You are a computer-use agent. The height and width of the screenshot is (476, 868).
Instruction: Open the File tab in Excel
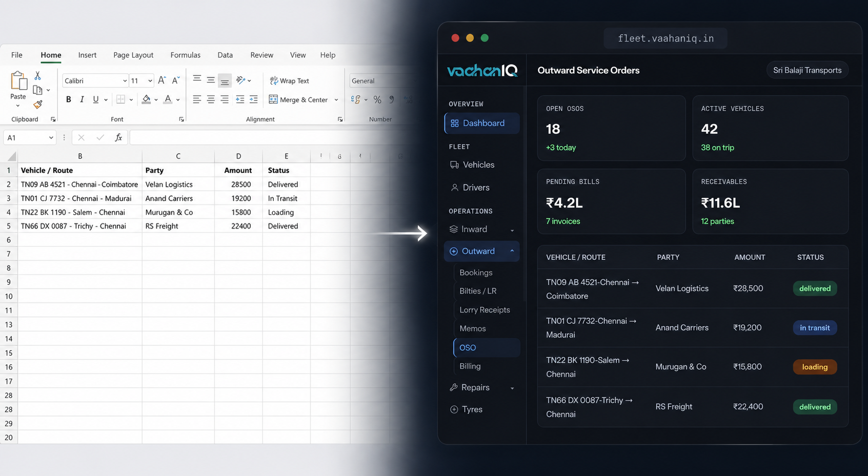coord(17,55)
